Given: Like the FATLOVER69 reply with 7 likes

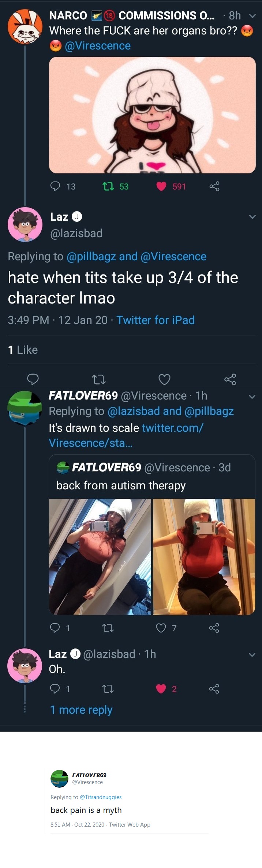Looking at the screenshot, I should (x=161, y=628).
